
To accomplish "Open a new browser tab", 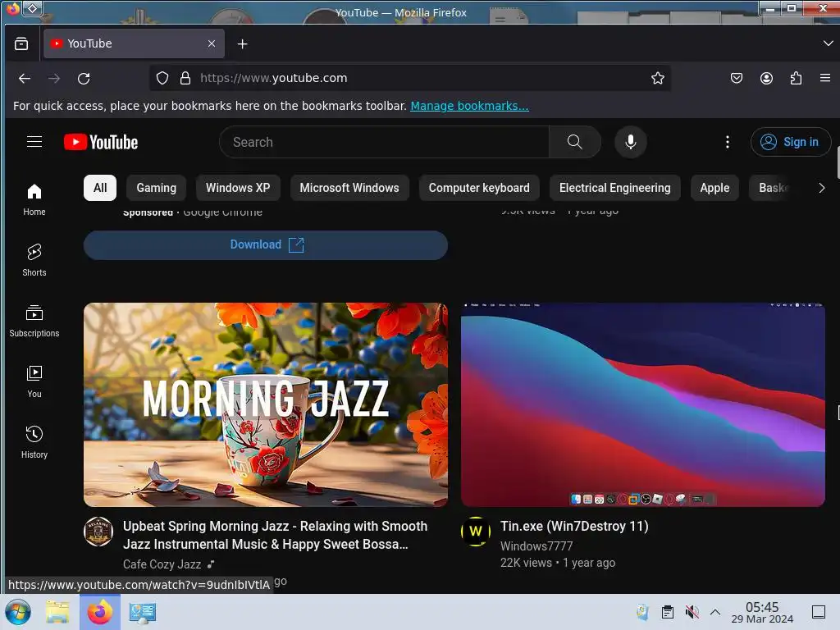I will coord(242,44).
